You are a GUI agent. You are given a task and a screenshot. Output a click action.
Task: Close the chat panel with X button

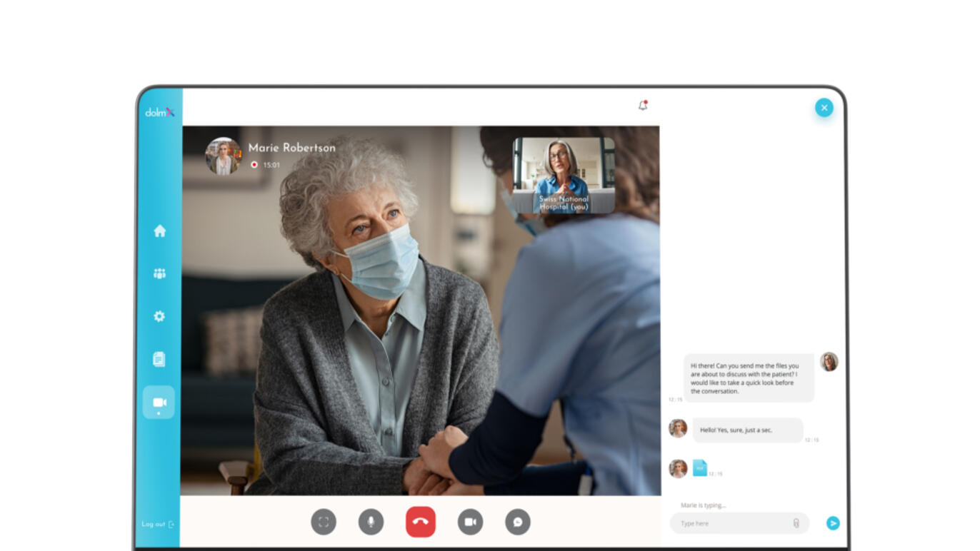pos(824,108)
